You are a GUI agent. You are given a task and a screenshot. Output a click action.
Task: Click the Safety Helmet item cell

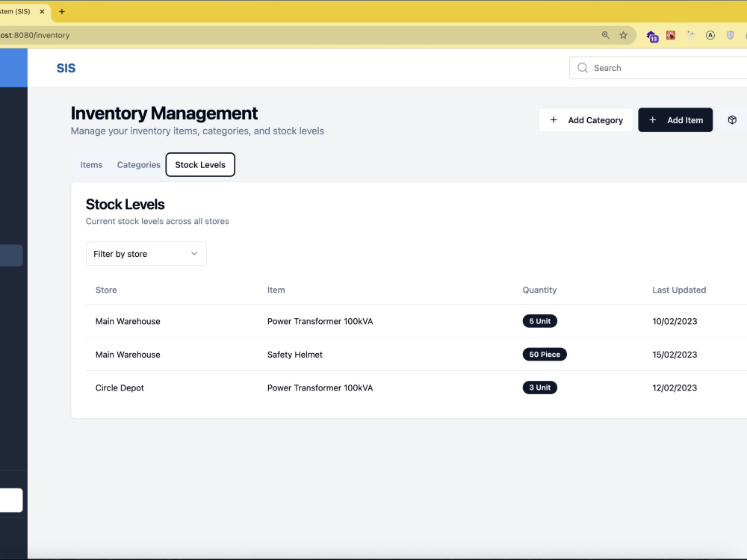click(x=294, y=355)
